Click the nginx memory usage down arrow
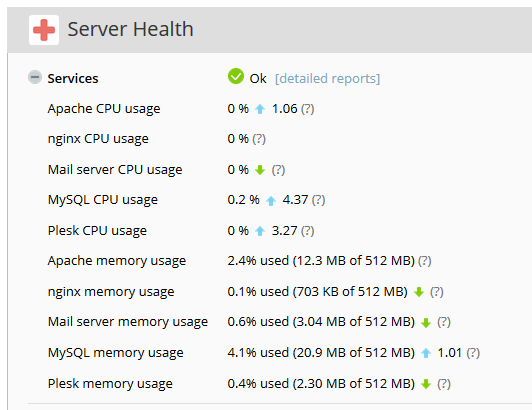This screenshot has height=410, width=532. [x=419, y=292]
